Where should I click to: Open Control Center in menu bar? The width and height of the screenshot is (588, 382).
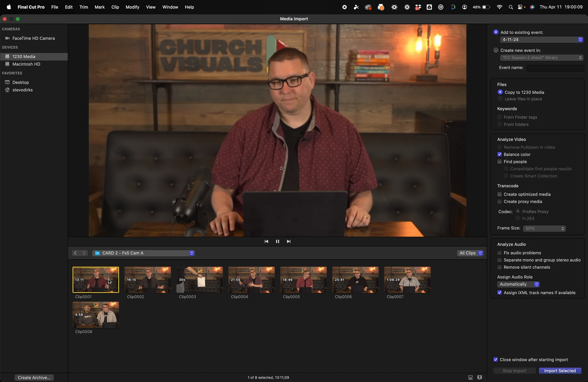click(x=521, y=7)
